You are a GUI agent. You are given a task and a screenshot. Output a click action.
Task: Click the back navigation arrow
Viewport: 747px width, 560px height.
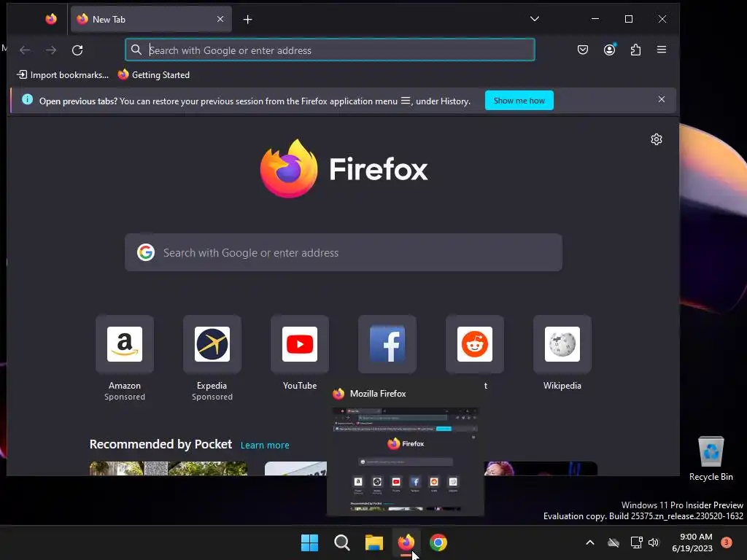[25, 50]
